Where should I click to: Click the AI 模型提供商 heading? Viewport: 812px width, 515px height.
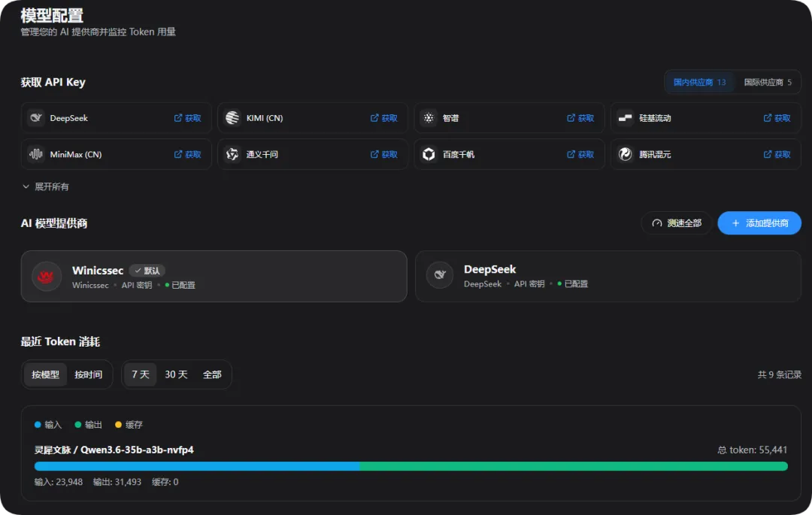point(54,223)
